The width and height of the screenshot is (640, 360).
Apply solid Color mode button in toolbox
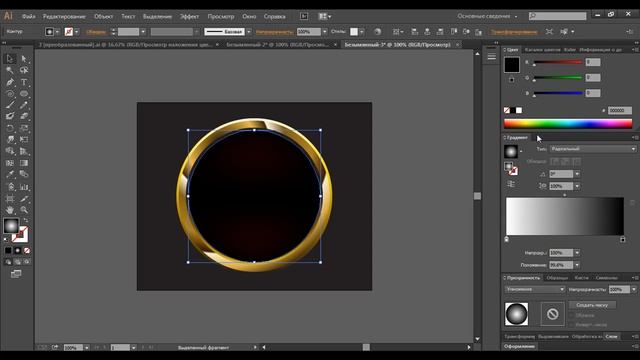(x=8, y=250)
